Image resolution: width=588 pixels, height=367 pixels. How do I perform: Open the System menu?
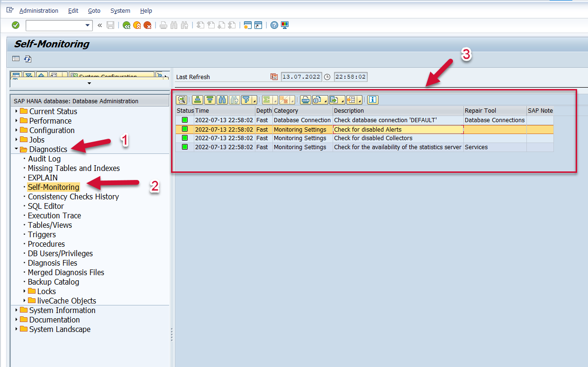click(x=120, y=10)
